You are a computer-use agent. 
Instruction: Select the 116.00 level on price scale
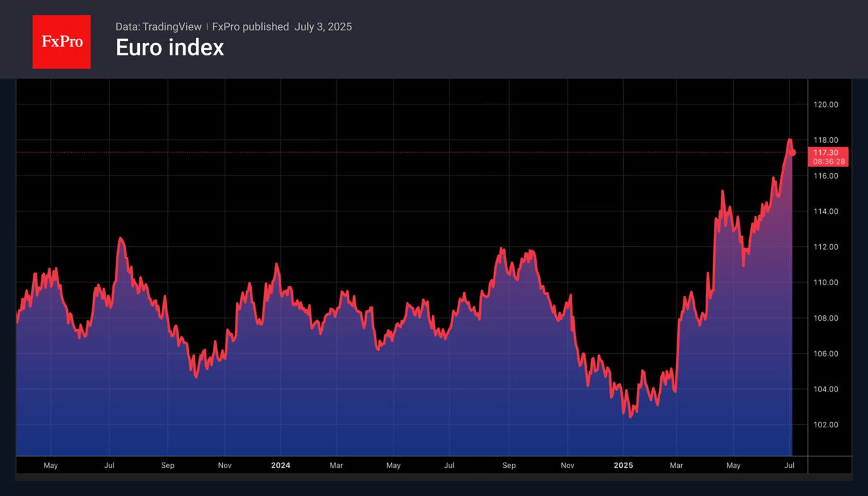tap(825, 176)
